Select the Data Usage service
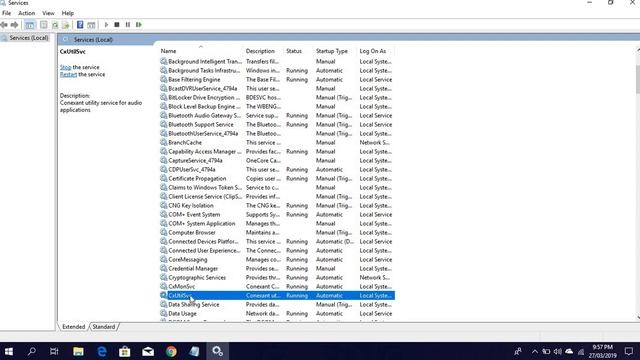 276,313
